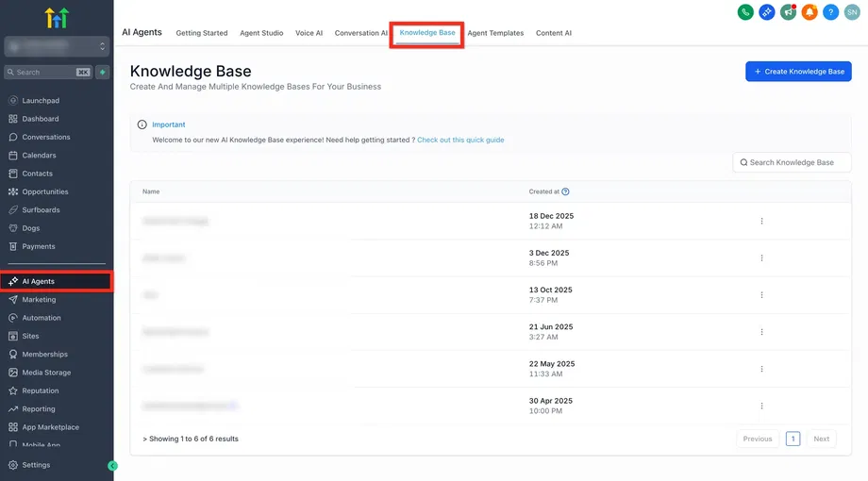The height and width of the screenshot is (481, 868).
Task: Click the Create Knowledge Base button
Action: coord(798,72)
